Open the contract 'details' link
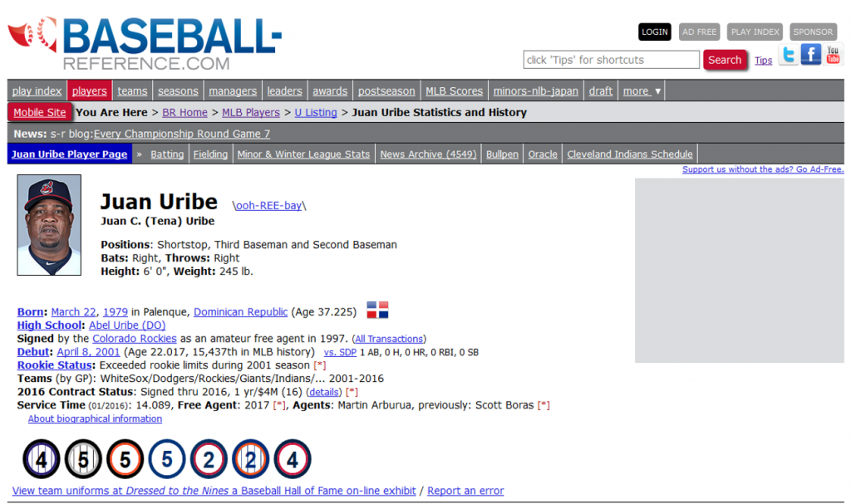The height and width of the screenshot is (504, 851). (x=324, y=392)
